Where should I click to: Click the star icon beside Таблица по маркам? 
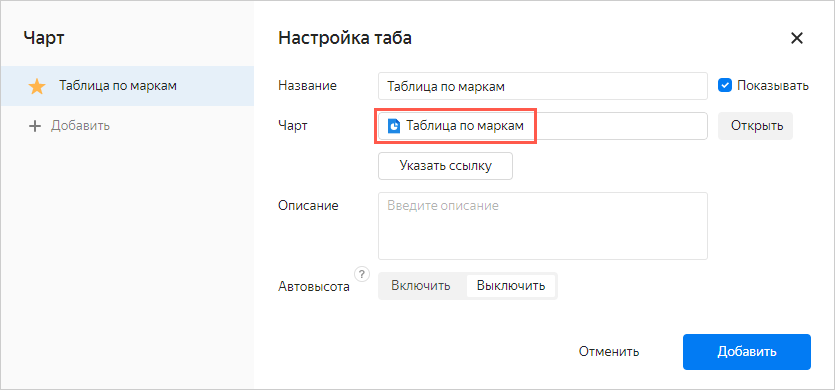point(37,86)
